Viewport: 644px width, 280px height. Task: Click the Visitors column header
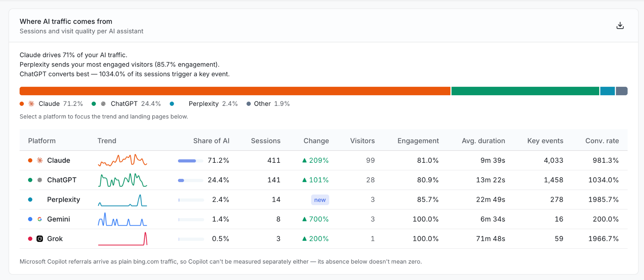pyautogui.click(x=362, y=141)
